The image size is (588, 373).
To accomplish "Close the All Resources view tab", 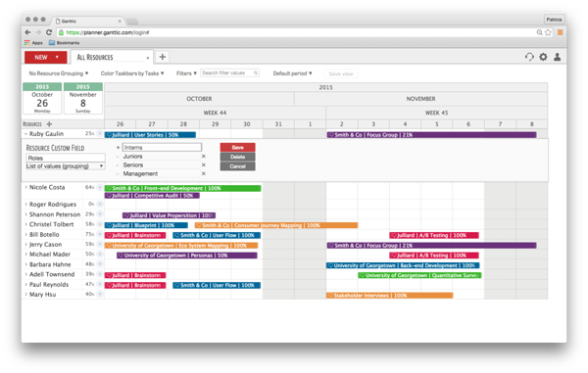I will click(148, 58).
